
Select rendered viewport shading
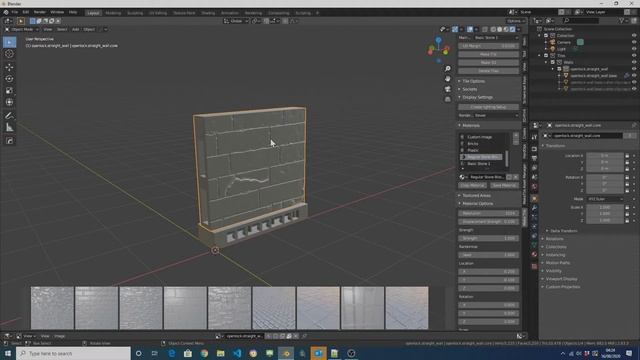click(x=512, y=29)
